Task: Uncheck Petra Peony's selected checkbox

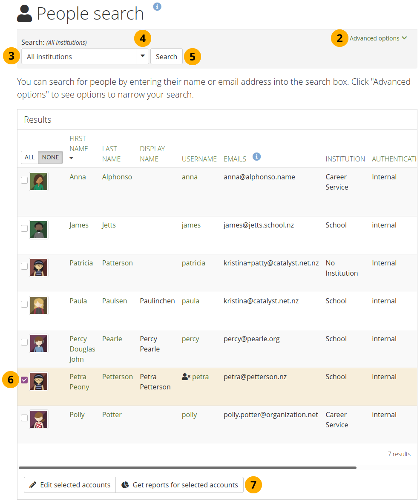Action: 24,380
